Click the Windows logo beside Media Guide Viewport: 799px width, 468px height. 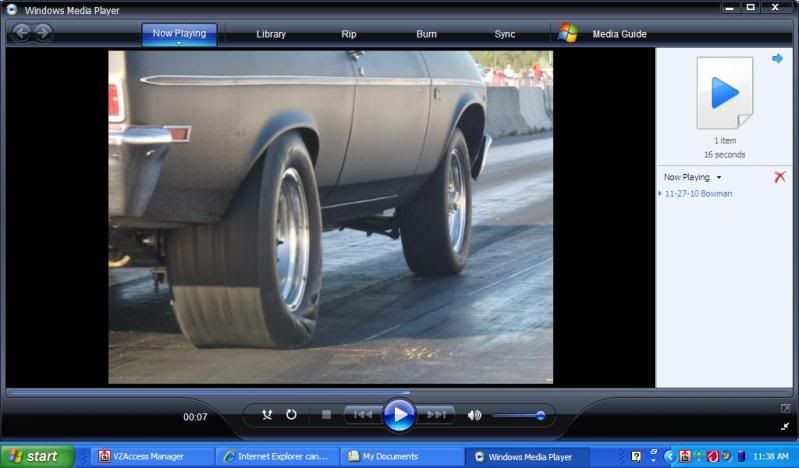coord(568,33)
